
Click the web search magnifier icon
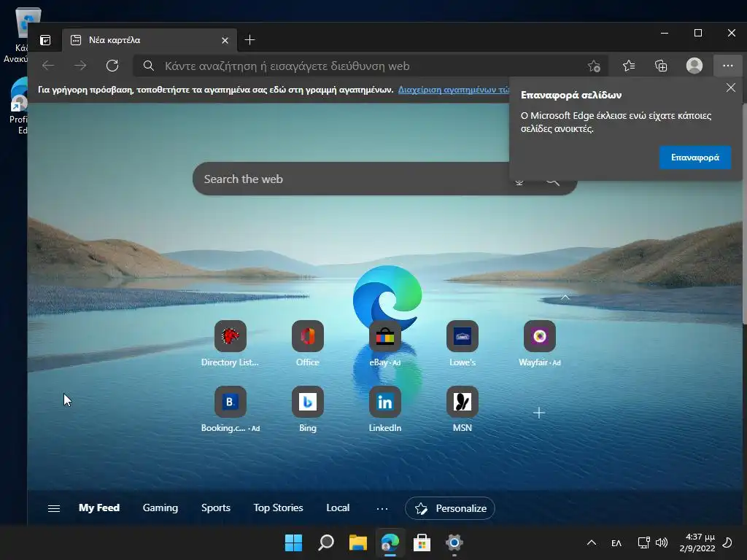553,182
